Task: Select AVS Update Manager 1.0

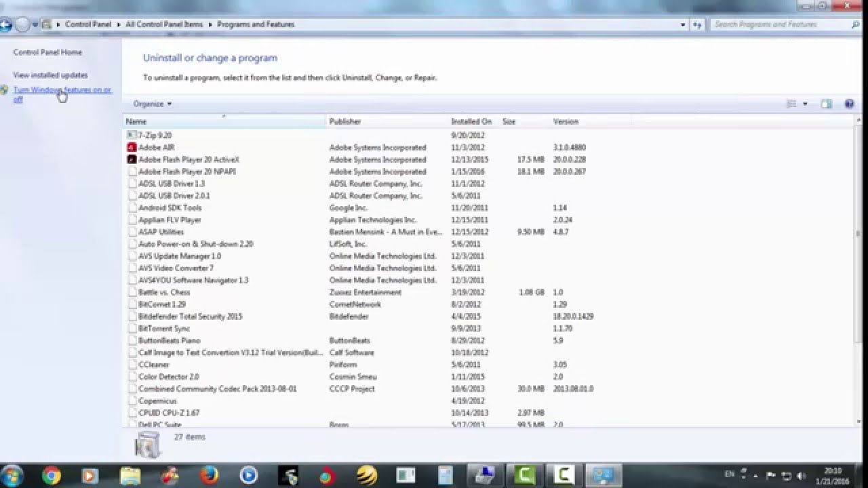Action: click(x=180, y=256)
